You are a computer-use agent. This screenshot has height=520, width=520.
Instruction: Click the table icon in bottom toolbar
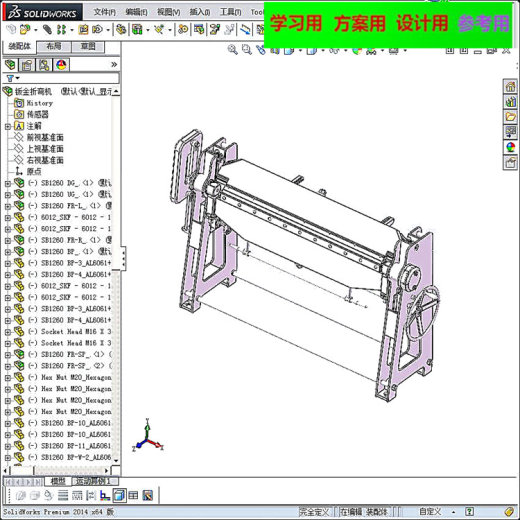133,496
